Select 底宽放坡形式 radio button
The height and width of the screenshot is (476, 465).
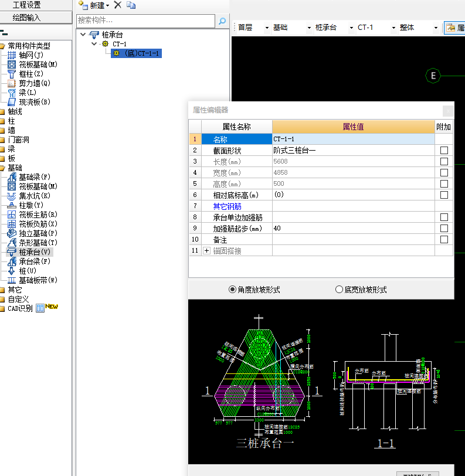click(339, 290)
